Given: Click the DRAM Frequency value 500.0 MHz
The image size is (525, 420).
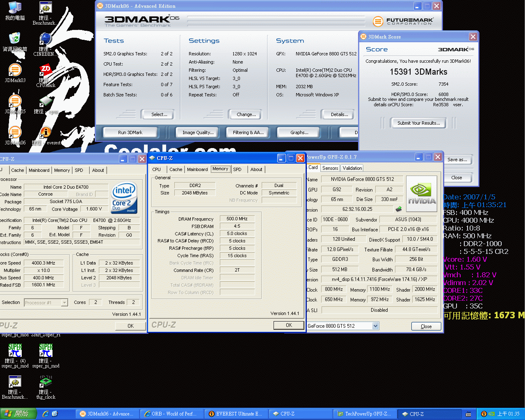Looking at the screenshot, I should [237, 219].
